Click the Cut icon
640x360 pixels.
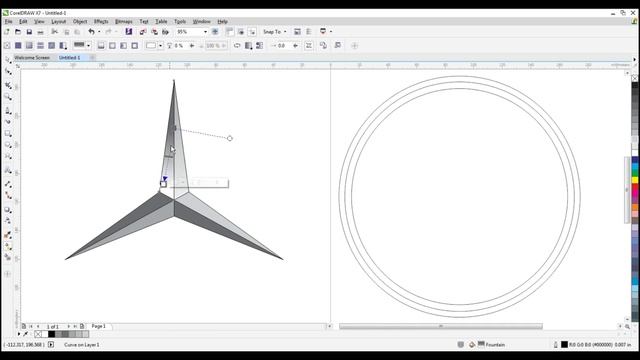point(54,31)
